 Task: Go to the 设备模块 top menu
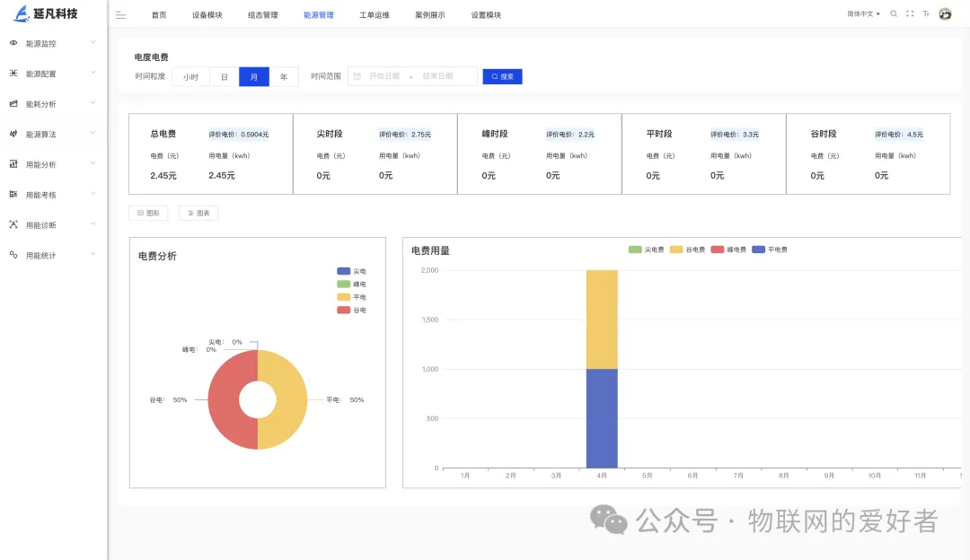pos(207,15)
